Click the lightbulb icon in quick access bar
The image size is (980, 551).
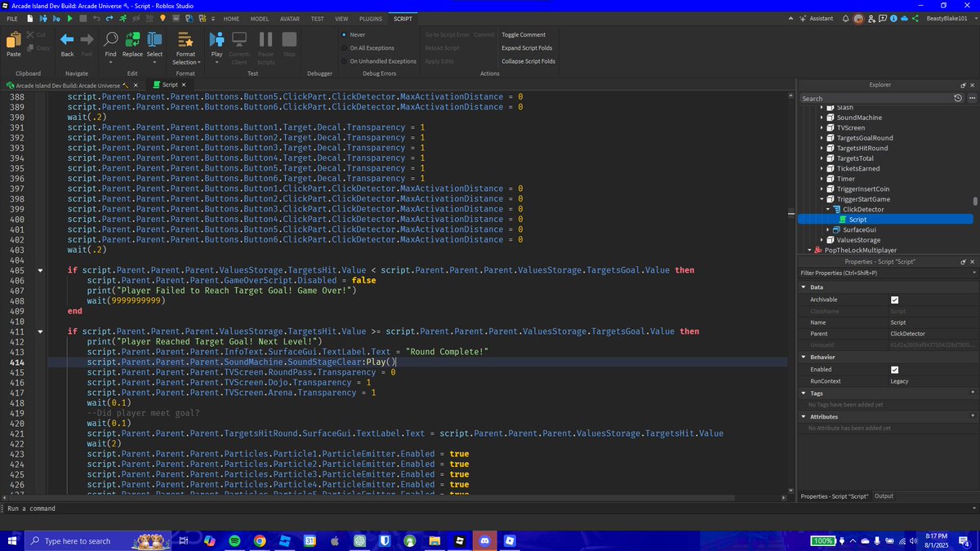point(163,18)
